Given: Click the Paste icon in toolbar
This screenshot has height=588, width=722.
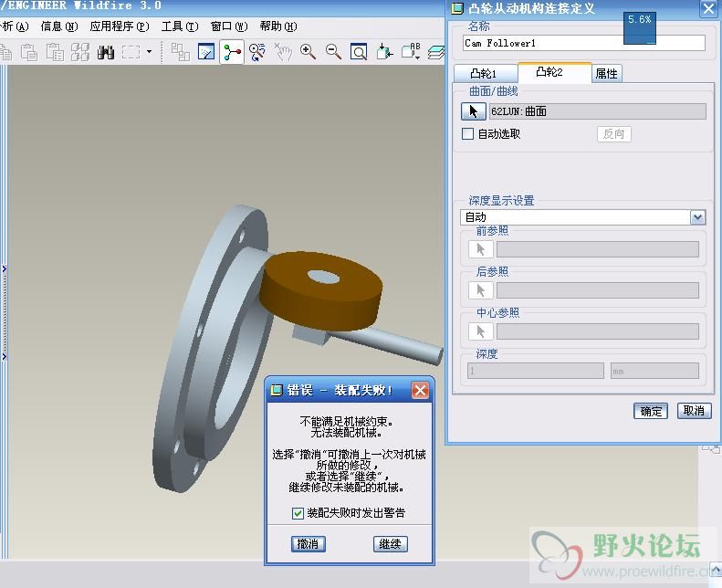Looking at the screenshot, I should point(29,51).
